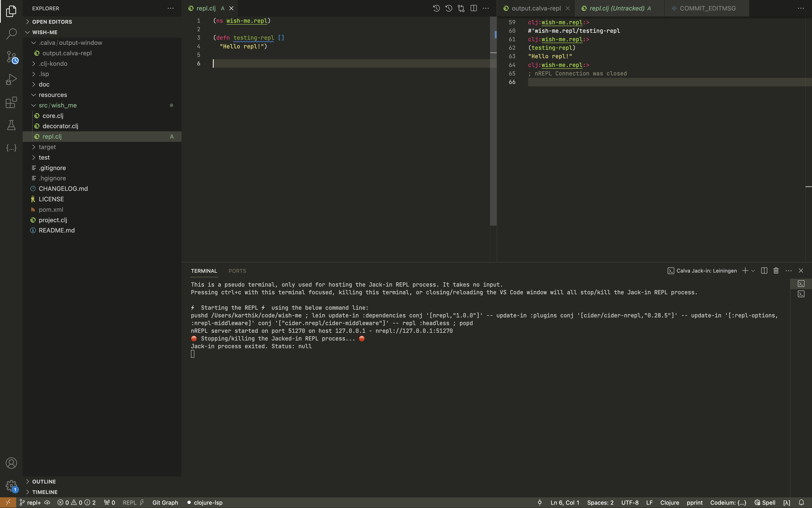Expand the doc folder

click(x=102, y=84)
